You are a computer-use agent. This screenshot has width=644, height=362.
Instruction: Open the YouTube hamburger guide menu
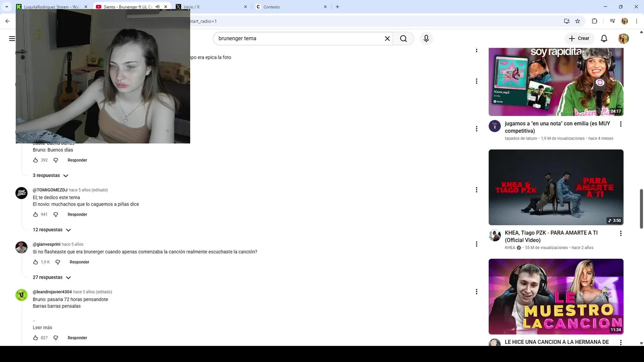tap(12, 38)
